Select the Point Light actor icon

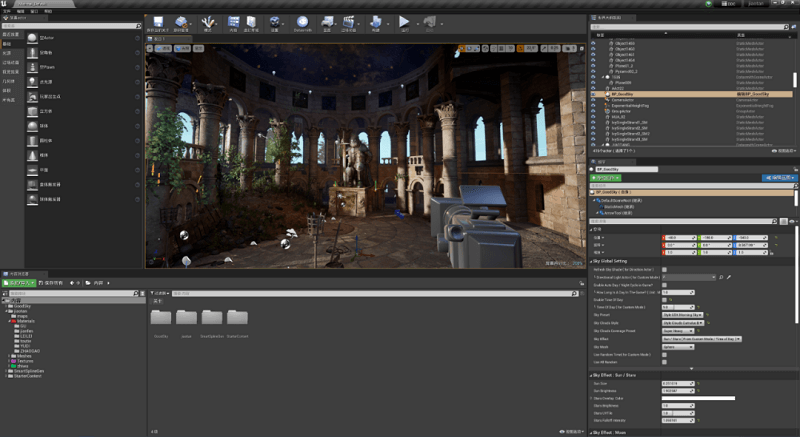[33, 82]
